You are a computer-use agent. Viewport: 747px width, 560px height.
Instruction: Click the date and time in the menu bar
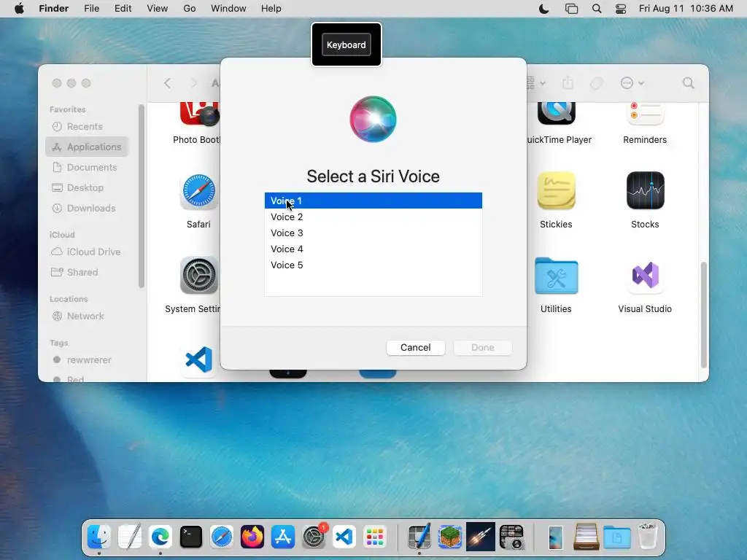pyautogui.click(x=686, y=9)
